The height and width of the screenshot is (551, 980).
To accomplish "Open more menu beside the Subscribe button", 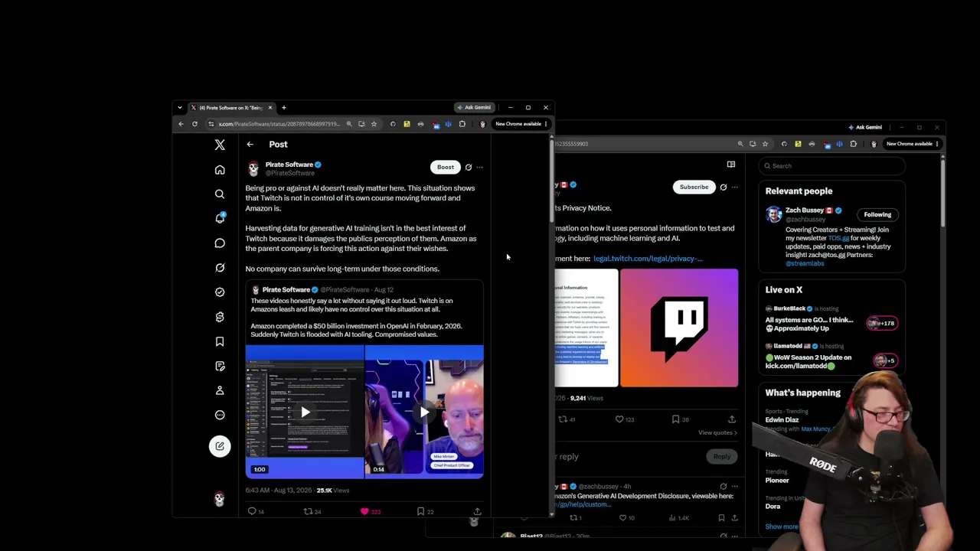I will pos(734,187).
